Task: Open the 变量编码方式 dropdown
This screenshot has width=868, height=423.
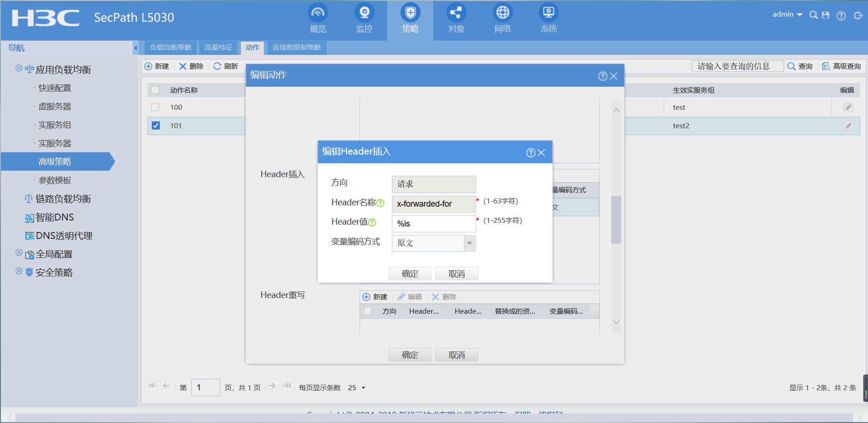Action: (470, 243)
